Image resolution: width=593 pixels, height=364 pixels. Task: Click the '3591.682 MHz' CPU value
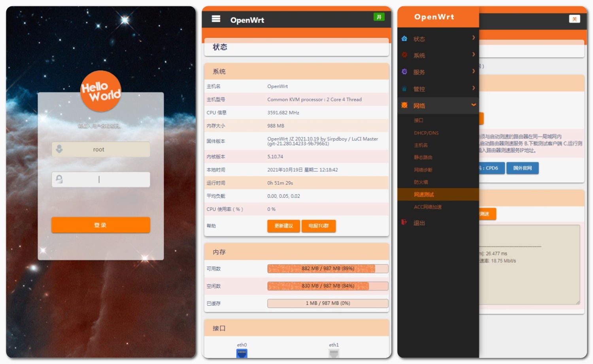[283, 113]
